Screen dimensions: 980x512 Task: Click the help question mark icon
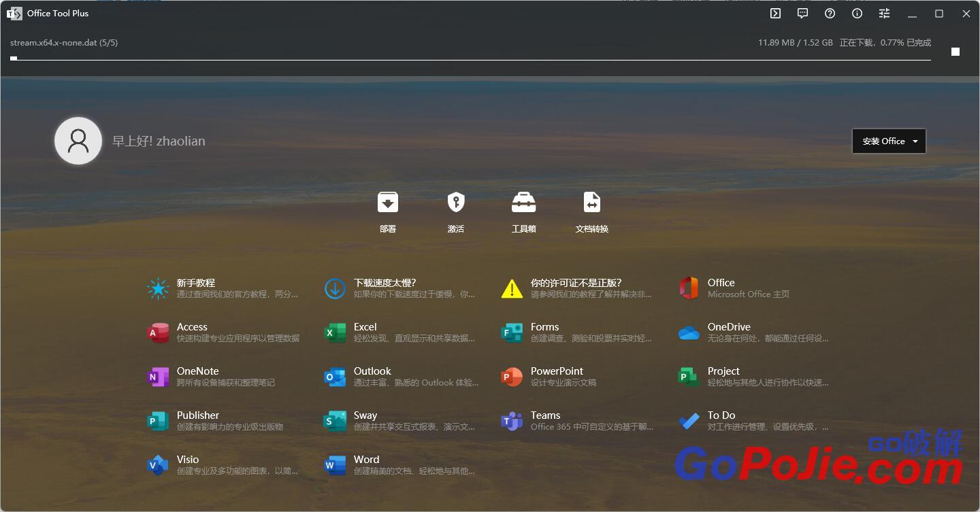pos(830,13)
